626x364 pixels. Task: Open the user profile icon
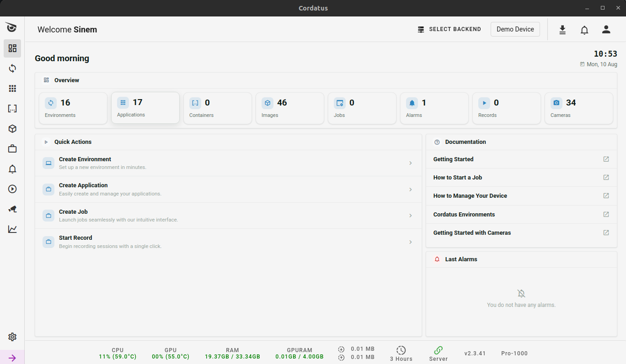(606, 30)
